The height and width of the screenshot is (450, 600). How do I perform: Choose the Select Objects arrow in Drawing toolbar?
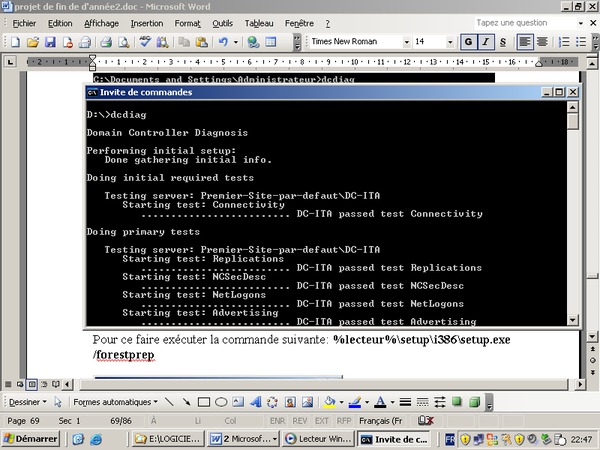point(58,402)
